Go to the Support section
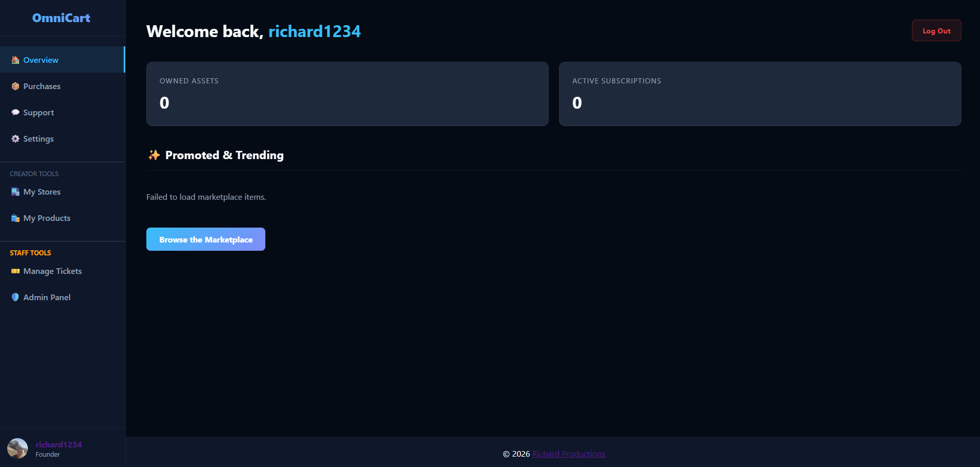The width and height of the screenshot is (980, 467). 39,113
